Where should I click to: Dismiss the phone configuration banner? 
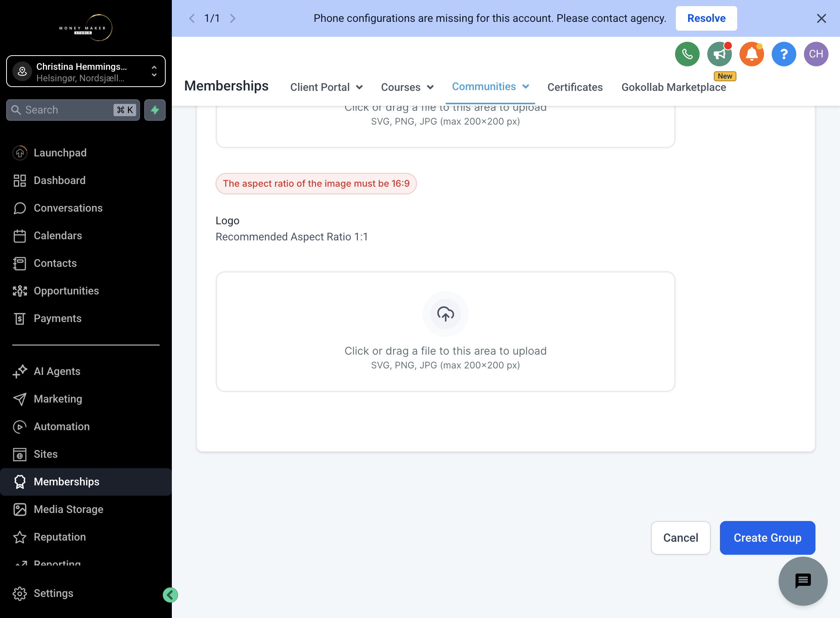click(821, 18)
